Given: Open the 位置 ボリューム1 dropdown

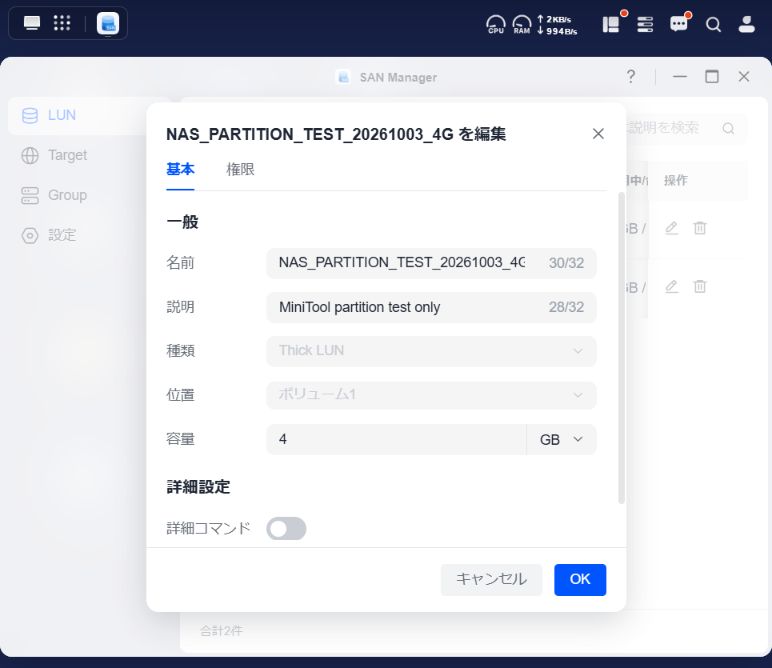Looking at the screenshot, I should coord(431,395).
